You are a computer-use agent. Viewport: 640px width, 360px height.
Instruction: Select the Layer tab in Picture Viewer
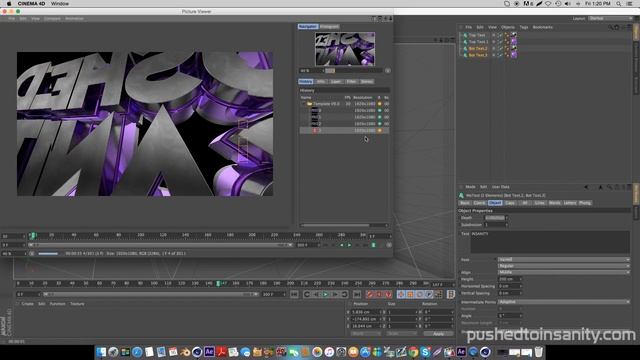point(336,82)
